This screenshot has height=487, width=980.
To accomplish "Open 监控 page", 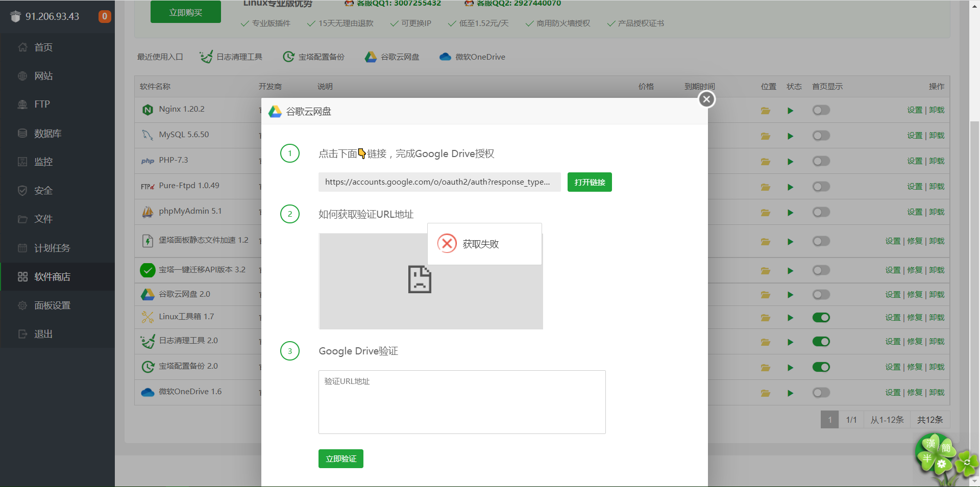I will 43,162.
